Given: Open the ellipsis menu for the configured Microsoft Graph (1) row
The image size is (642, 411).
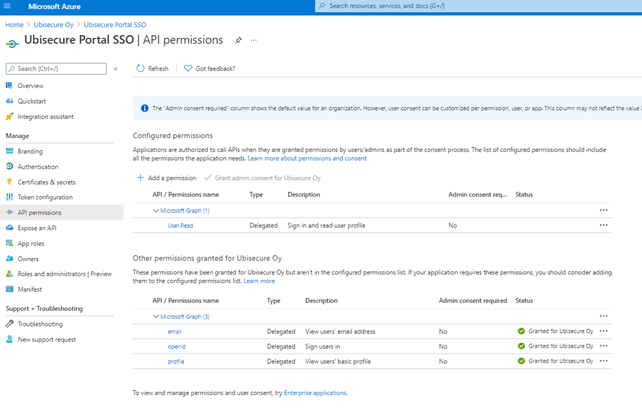Looking at the screenshot, I should pos(604,210).
